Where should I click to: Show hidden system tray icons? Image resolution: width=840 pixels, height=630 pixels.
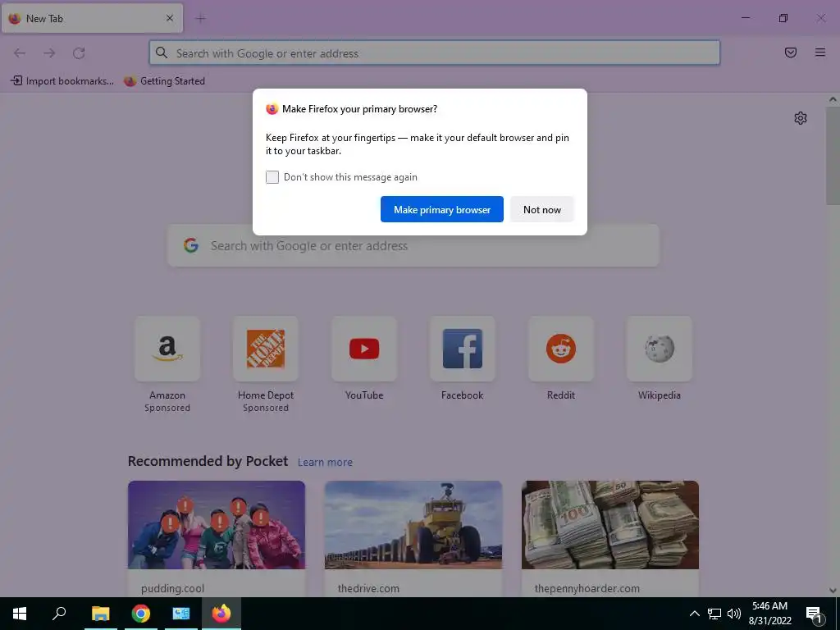pos(694,614)
